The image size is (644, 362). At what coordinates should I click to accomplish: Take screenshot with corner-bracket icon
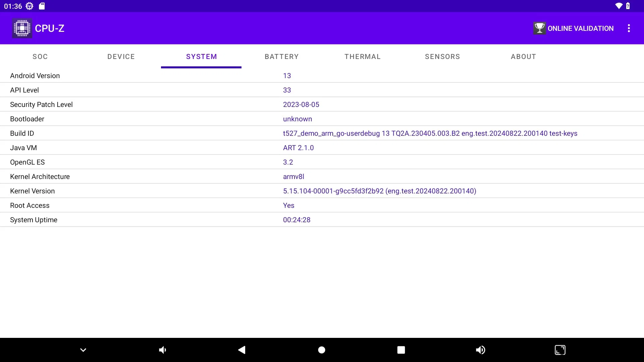560,350
